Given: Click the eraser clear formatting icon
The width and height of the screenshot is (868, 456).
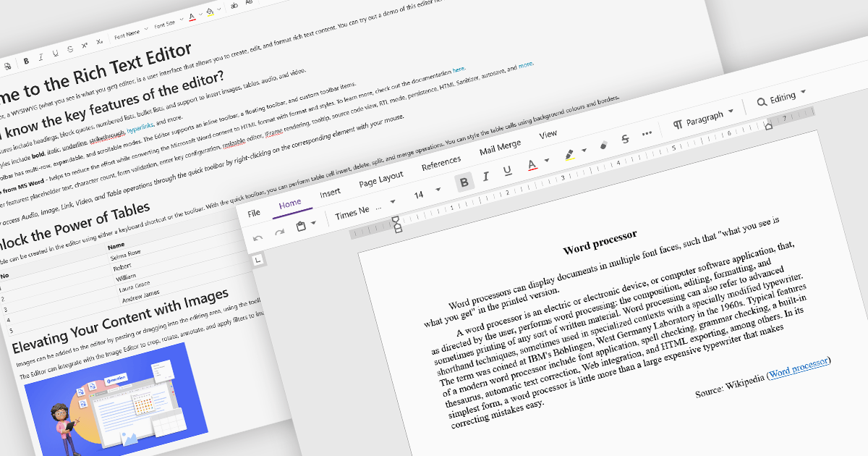Looking at the screenshot, I should click(605, 145).
